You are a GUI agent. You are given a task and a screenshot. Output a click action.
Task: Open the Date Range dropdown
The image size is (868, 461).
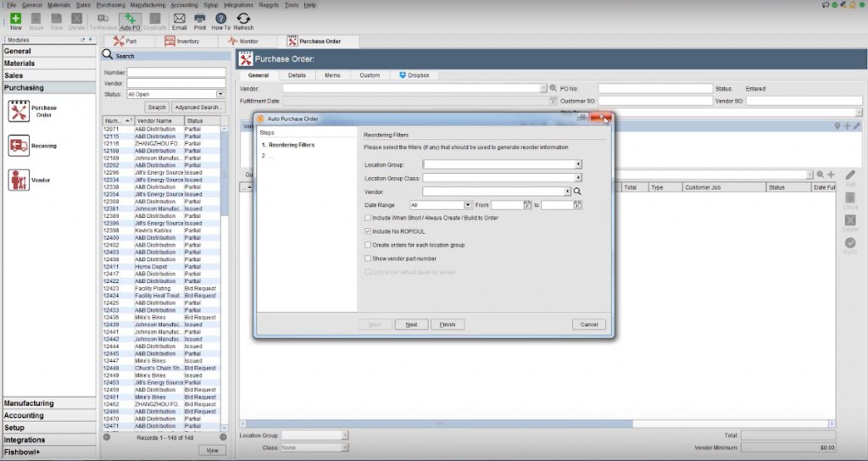[x=467, y=205]
